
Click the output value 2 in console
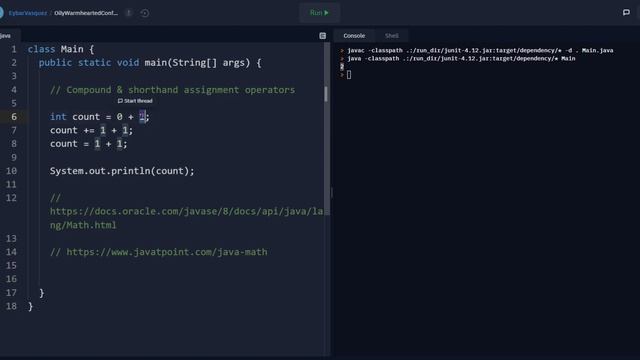click(342, 67)
